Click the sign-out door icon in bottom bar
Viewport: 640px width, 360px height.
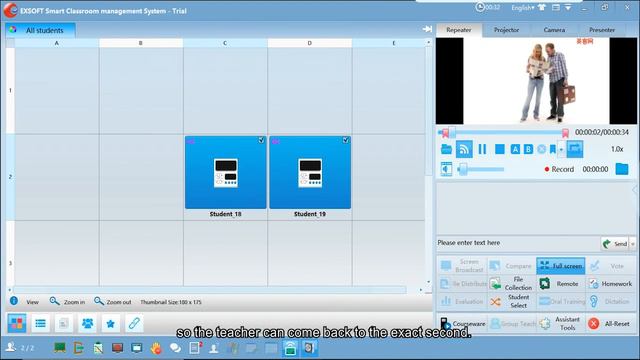78,348
